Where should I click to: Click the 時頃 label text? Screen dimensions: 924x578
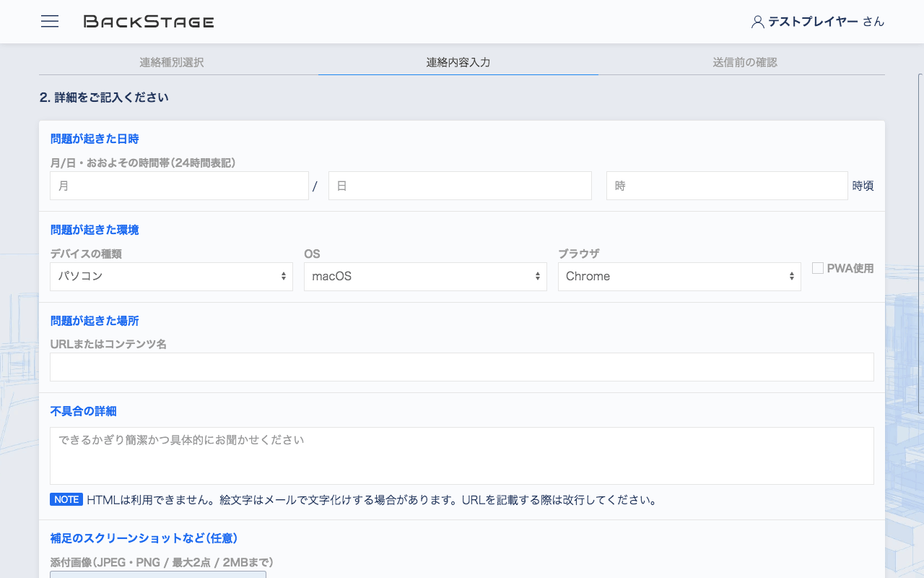(863, 186)
